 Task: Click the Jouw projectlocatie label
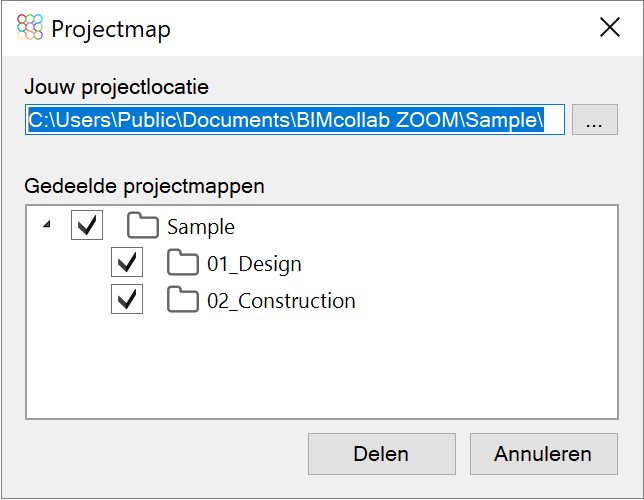(117, 87)
